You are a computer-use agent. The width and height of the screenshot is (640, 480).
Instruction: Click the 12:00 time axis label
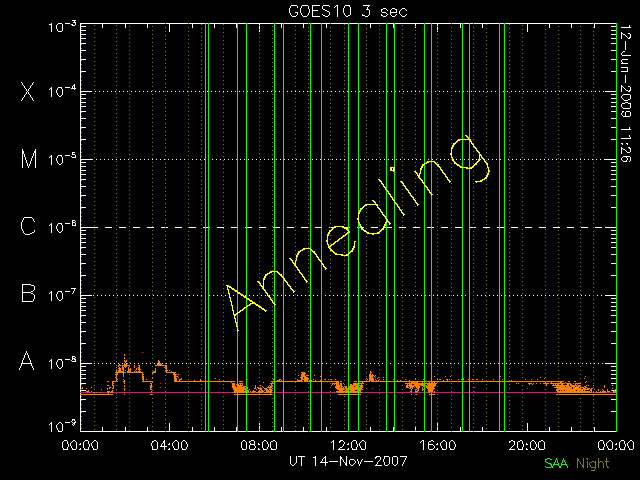pyautogui.click(x=348, y=444)
